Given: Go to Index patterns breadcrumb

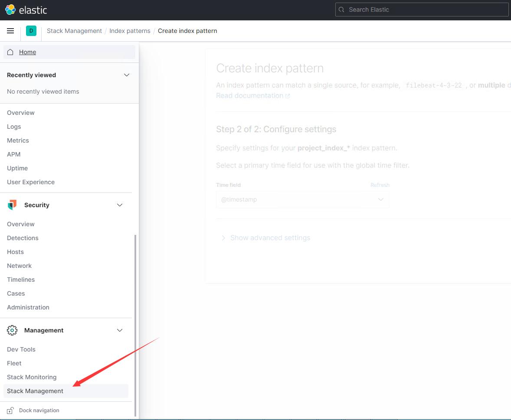Looking at the screenshot, I should [x=130, y=31].
